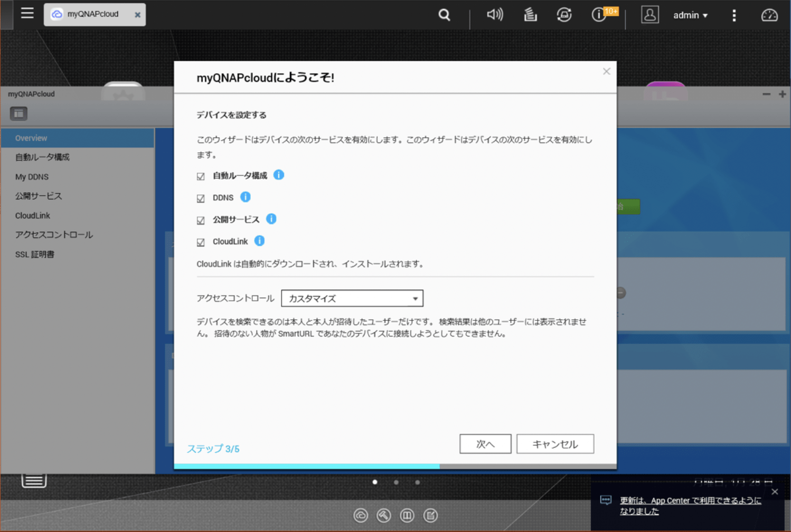
Task: Click info icon beside CloudLink
Action: (x=259, y=241)
